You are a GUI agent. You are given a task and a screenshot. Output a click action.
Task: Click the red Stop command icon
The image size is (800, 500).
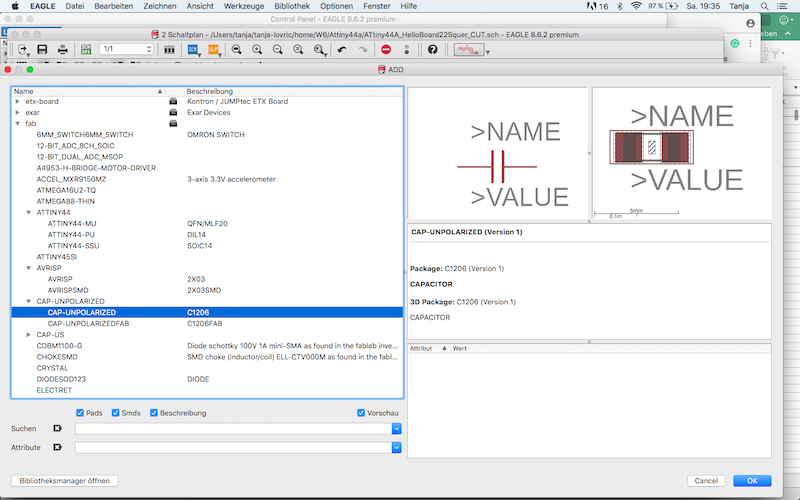(x=386, y=49)
